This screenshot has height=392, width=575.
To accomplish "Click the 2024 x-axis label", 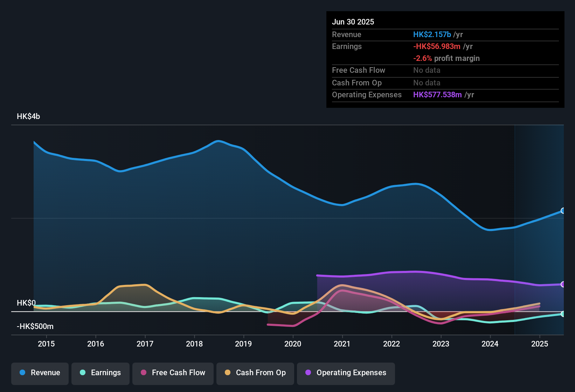I will pyautogui.click(x=490, y=344).
